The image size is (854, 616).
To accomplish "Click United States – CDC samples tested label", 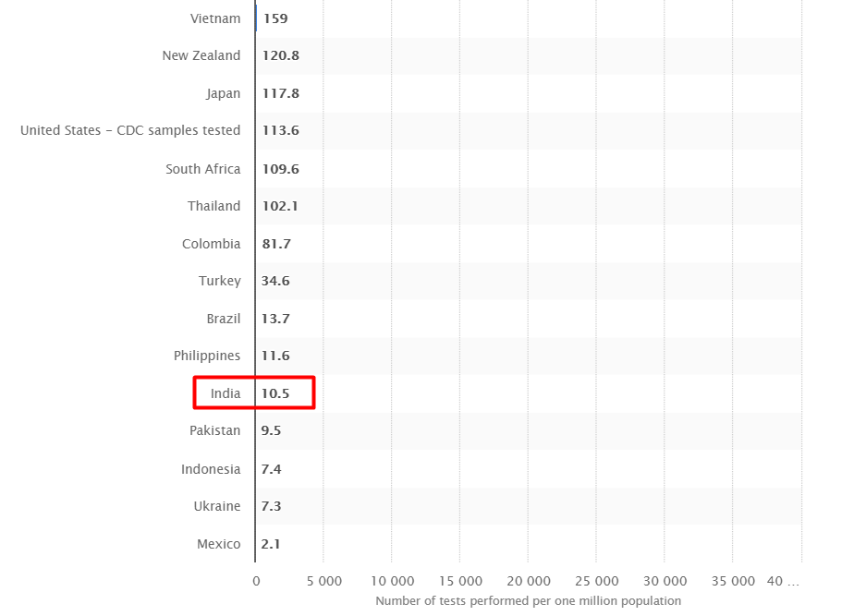I will [x=130, y=130].
